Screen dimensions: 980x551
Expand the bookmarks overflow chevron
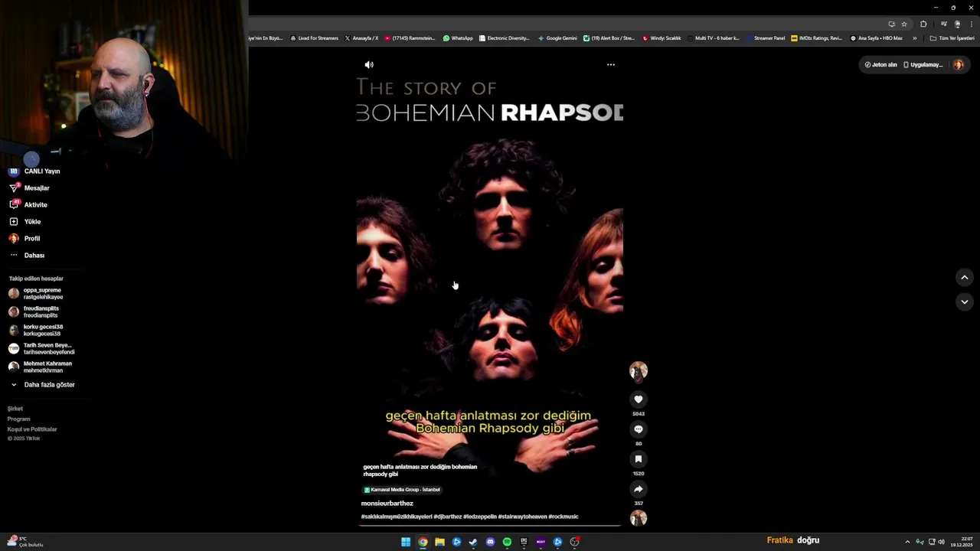click(x=914, y=38)
